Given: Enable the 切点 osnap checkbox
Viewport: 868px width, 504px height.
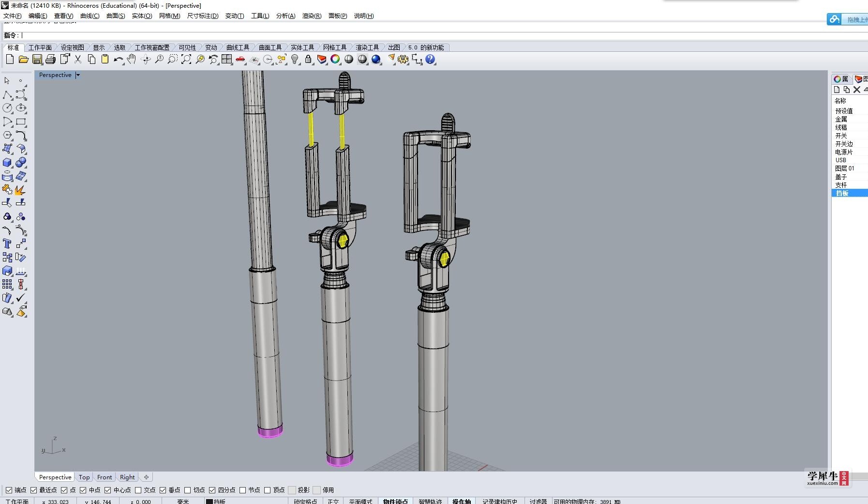Looking at the screenshot, I should point(187,490).
